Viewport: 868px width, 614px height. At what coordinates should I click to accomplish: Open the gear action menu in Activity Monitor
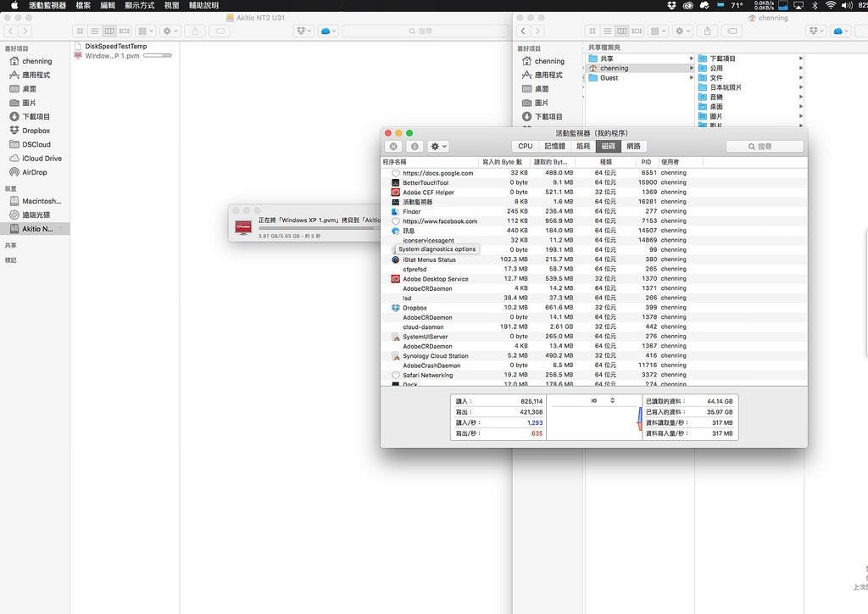click(438, 146)
